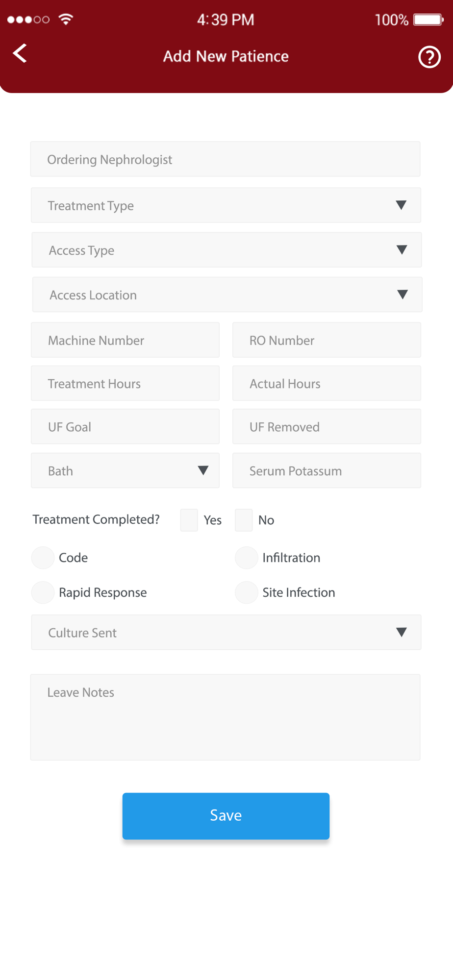This screenshot has height=980, width=453.
Task: Click the Leave Notes text area
Action: coord(226,717)
